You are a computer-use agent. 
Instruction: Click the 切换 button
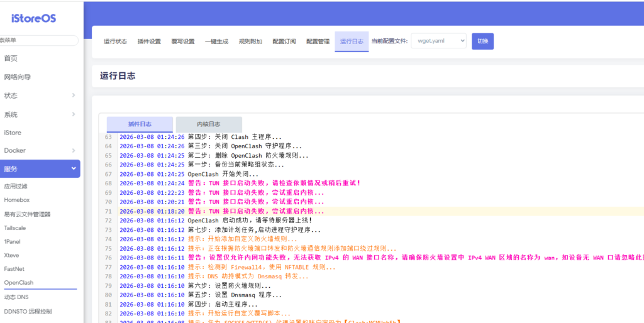point(482,41)
